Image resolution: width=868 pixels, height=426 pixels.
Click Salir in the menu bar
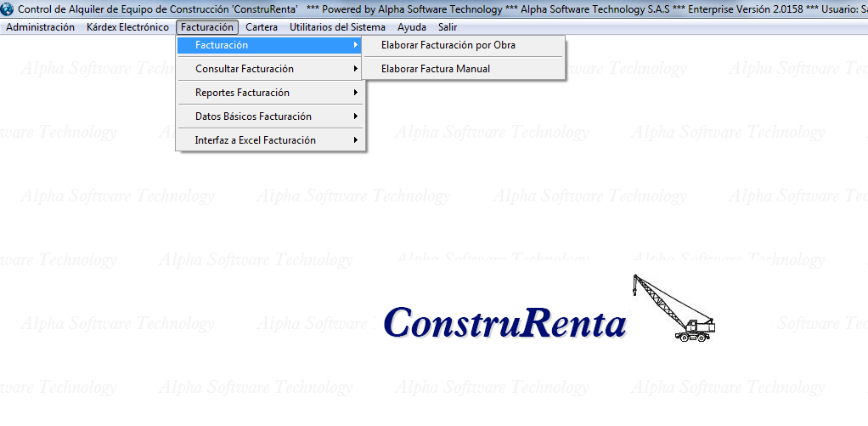point(448,27)
